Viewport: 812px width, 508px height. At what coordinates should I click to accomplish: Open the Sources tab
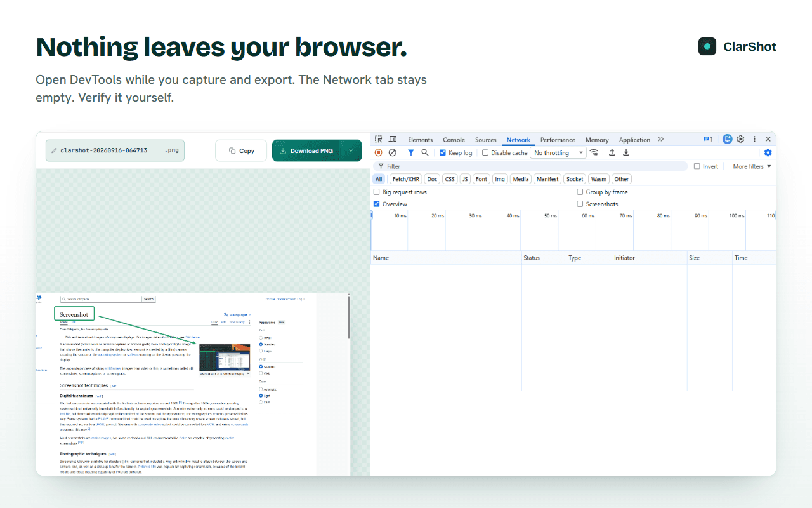click(485, 140)
